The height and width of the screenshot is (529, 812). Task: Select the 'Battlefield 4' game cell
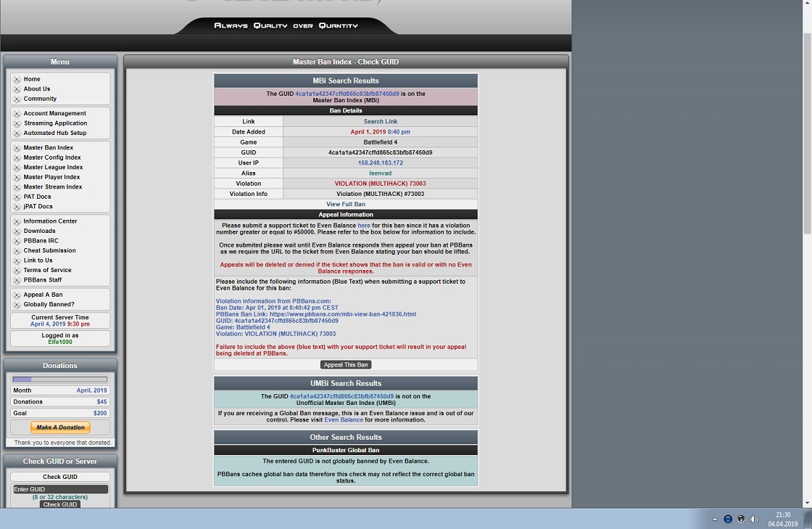380,142
